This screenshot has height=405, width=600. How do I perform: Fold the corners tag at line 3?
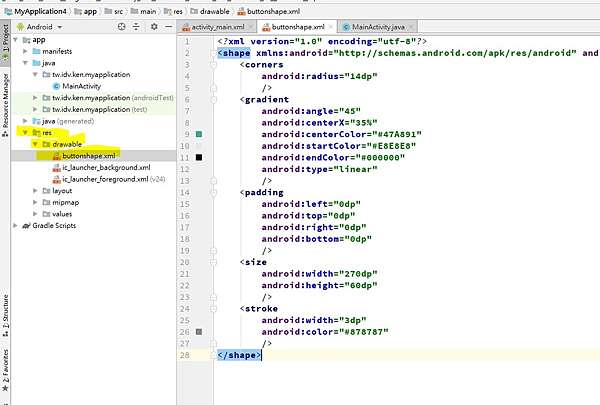(214, 65)
